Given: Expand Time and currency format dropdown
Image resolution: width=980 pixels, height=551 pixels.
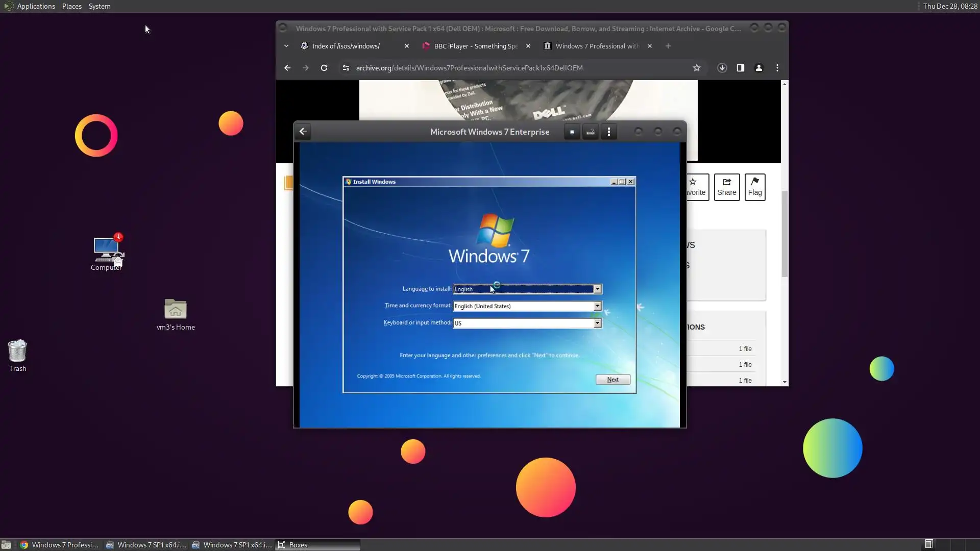Looking at the screenshot, I should pyautogui.click(x=597, y=306).
